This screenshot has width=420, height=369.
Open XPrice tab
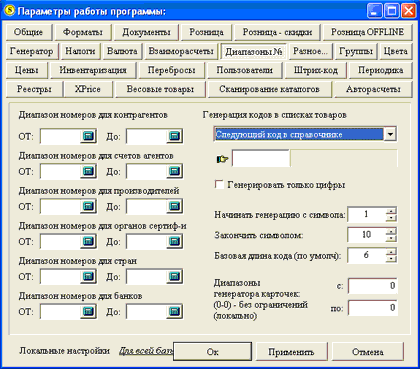pyautogui.click(x=88, y=89)
